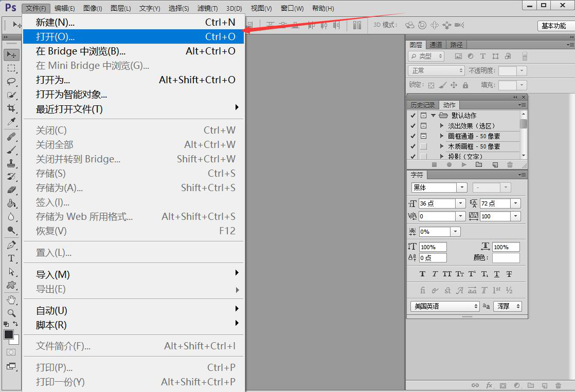Open the 滤镜(T) menu
This screenshot has height=392, width=575.
point(207,8)
